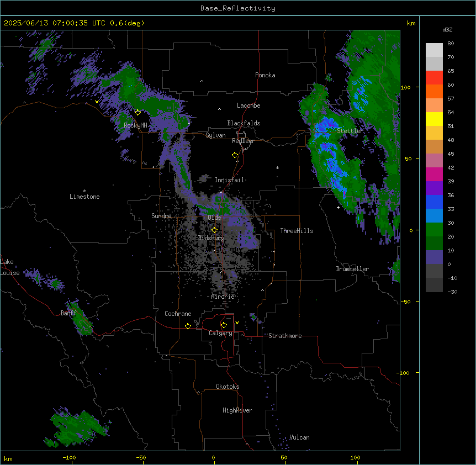Image resolution: width=476 pixels, height=465 pixels.
Task: Click the Banff town label
Action: click(x=68, y=313)
